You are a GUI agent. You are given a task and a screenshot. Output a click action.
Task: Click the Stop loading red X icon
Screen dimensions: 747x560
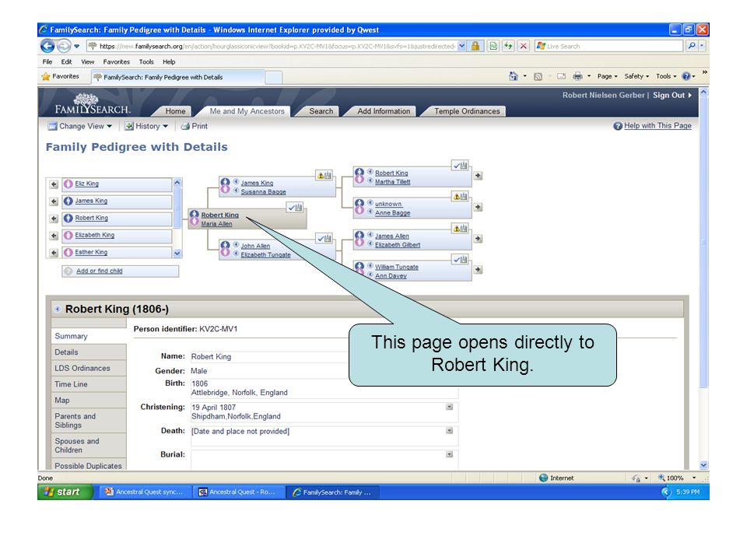tap(523, 46)
